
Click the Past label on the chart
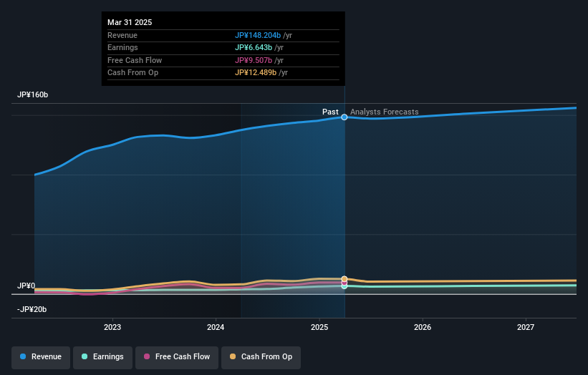[330, 112]
